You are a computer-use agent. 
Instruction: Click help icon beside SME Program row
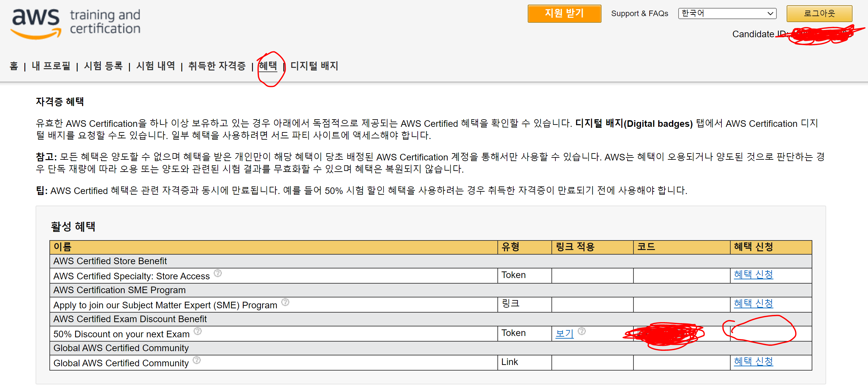click(x=285, y=302)
